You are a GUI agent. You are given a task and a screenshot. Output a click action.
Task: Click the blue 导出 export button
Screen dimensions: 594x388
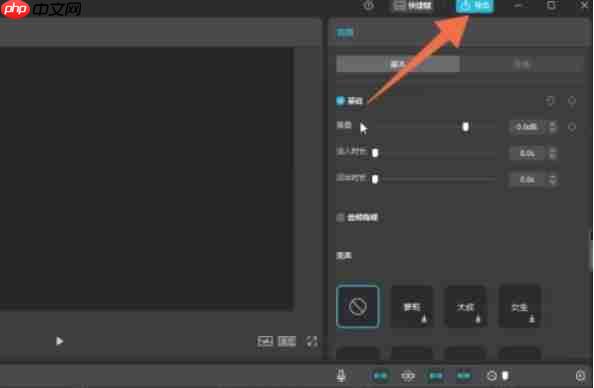(474, 6)
